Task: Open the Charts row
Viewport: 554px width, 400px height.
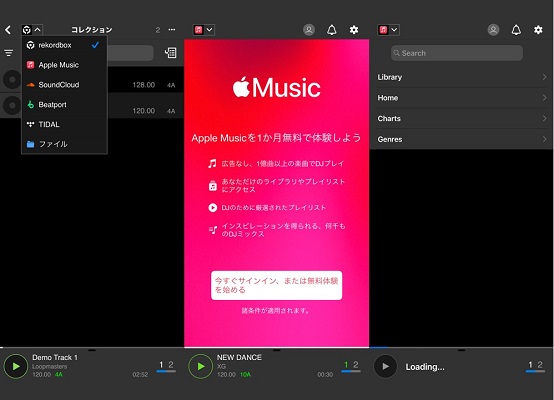Action: tap(461, 118)
